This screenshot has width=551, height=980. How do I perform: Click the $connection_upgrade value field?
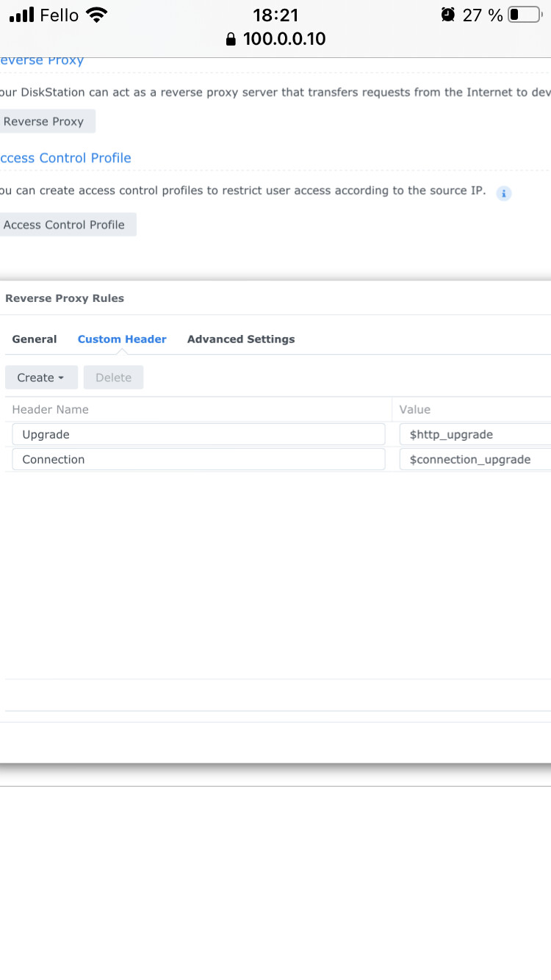point(475,459)
